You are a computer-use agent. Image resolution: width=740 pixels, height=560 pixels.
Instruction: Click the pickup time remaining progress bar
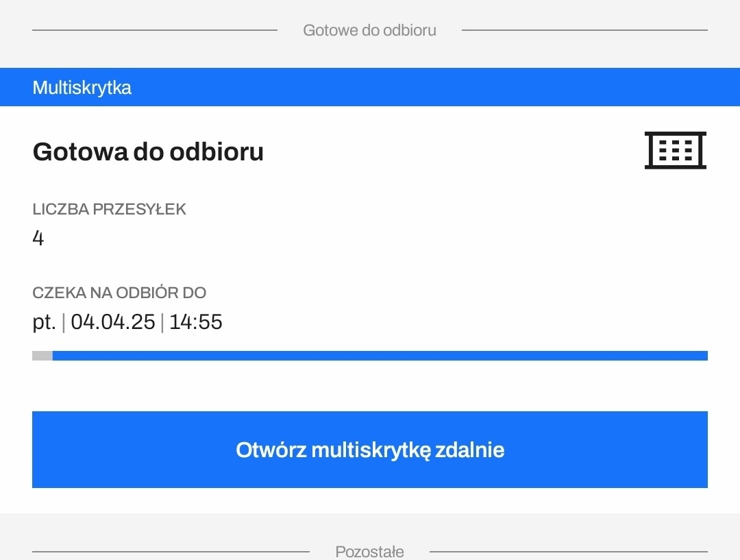370,355
